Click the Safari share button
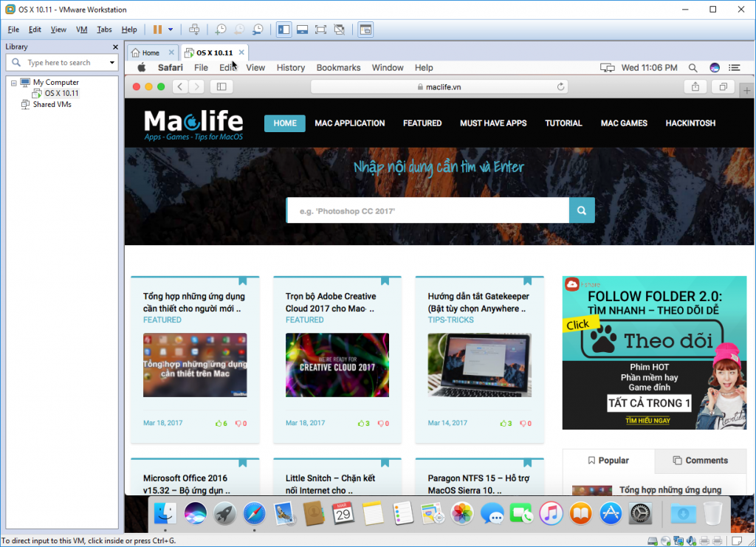 click(x=695, y=86)
